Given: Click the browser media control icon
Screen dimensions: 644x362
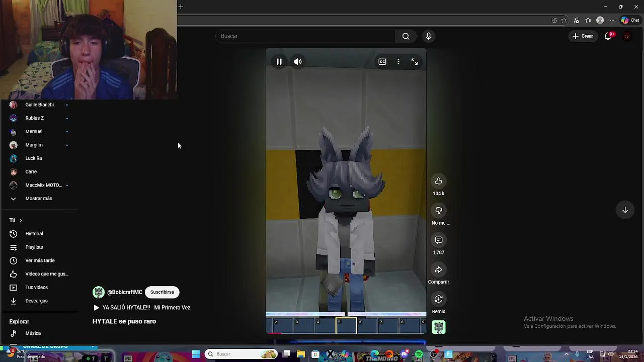Looking at the screenshot, I should (576, 20).
